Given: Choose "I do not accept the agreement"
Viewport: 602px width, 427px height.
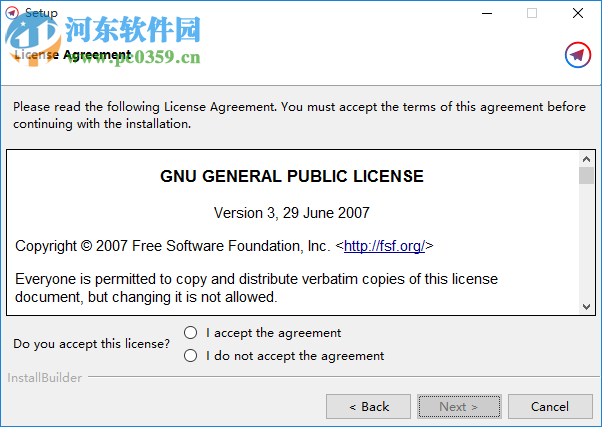Looking at the screenshot, I should [x=191, y=356].
